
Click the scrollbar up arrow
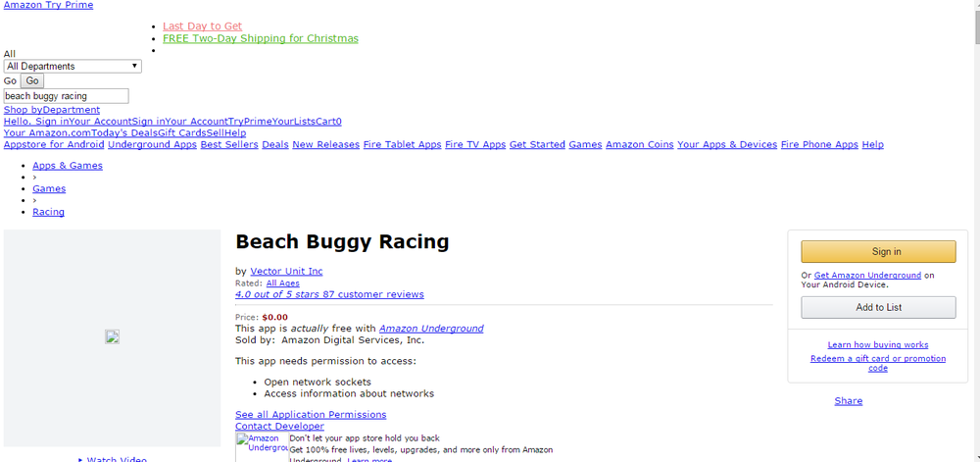point(975,5)
